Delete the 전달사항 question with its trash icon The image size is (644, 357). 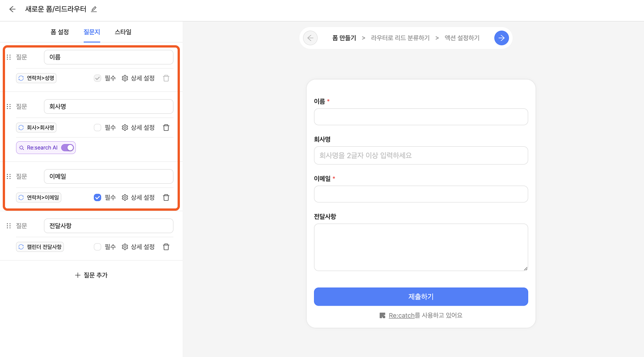[x=166, y=247]
